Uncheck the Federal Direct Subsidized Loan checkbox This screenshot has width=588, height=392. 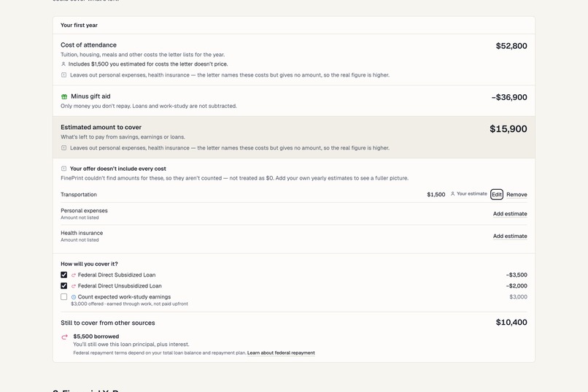[x=63, y=275]
